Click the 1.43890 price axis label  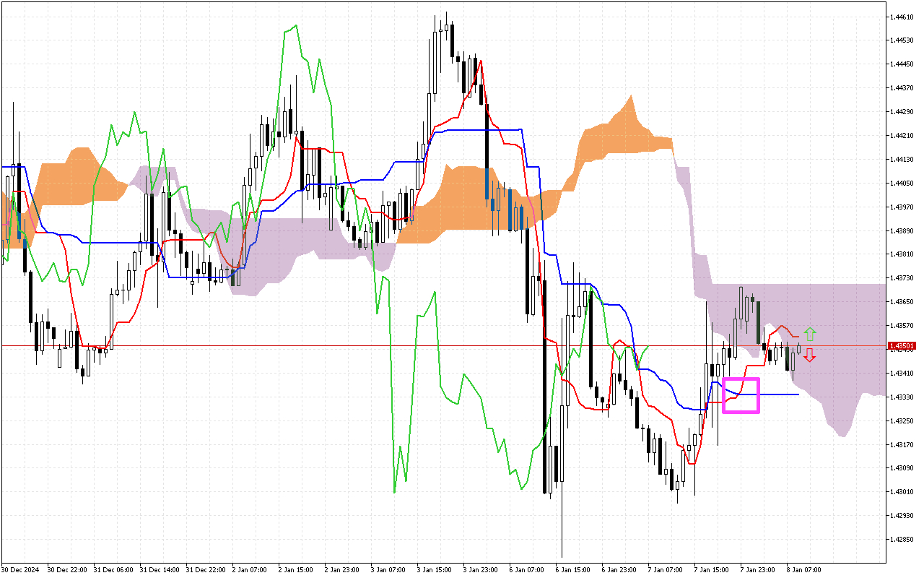point(902,230)
